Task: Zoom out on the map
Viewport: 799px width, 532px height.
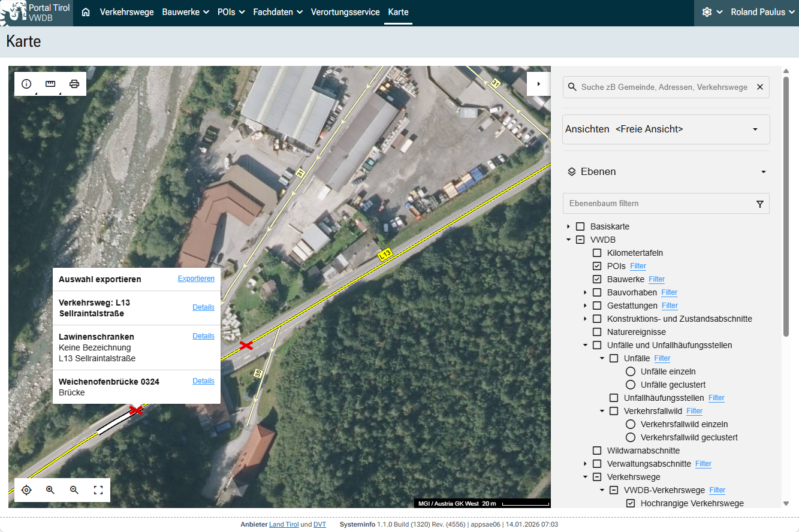Action: (x=74, y=490)
